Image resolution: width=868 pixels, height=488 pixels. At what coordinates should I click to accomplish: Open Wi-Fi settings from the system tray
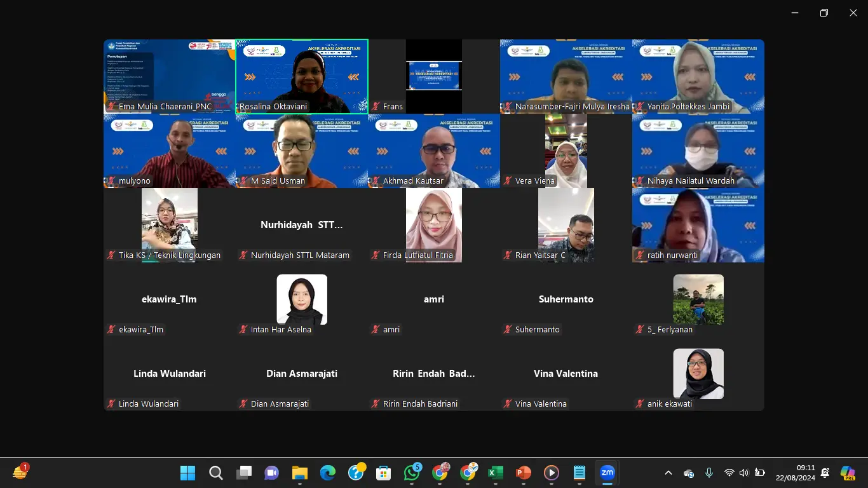[x=728, y=473]
